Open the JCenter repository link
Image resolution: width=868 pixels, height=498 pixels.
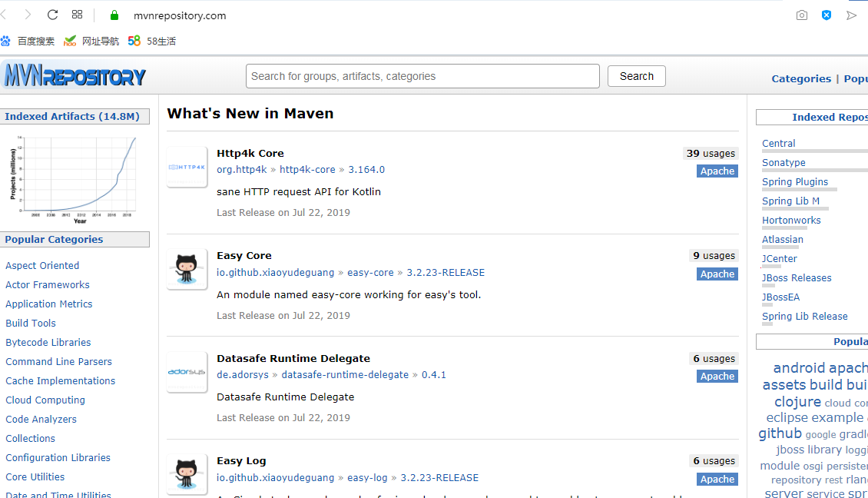point(780,259)
